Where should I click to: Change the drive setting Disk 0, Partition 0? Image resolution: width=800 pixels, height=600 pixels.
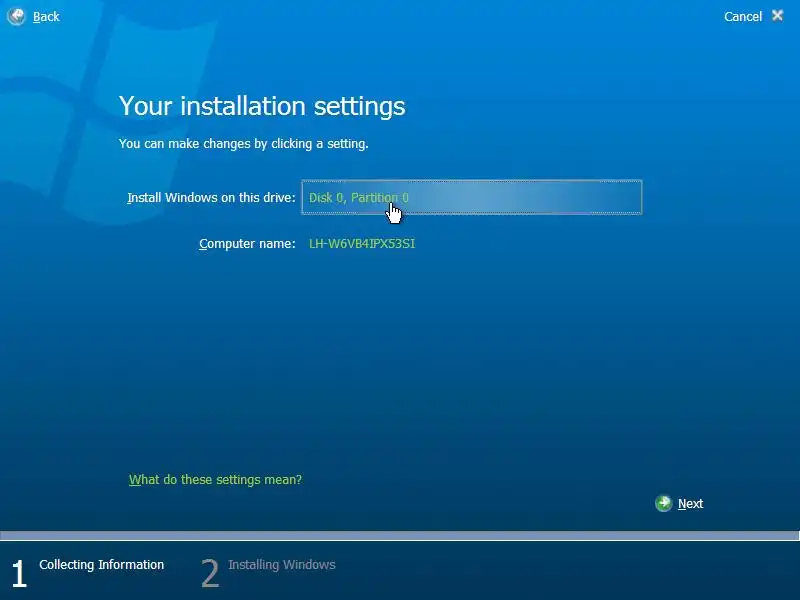(x=471, y=197)
